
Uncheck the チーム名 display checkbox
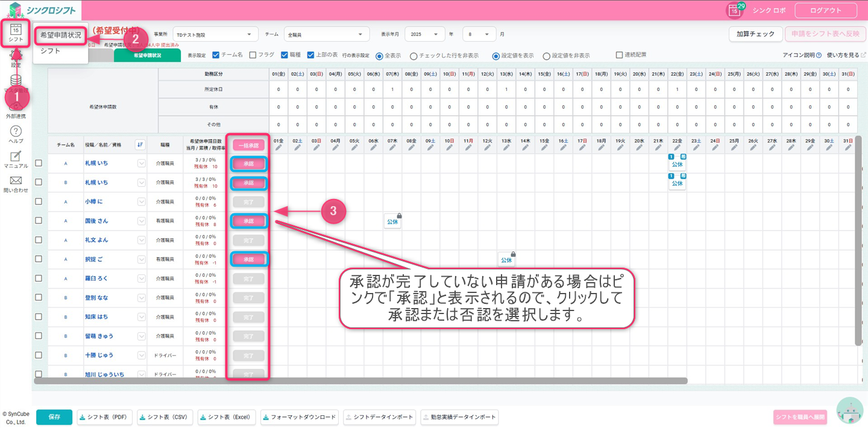click(216, 55)
